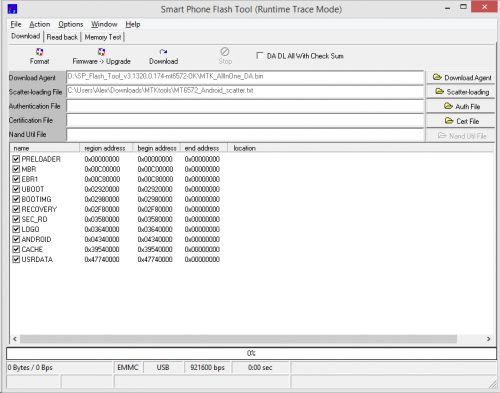Uncheck the EBR1 partition

[16, 179]
